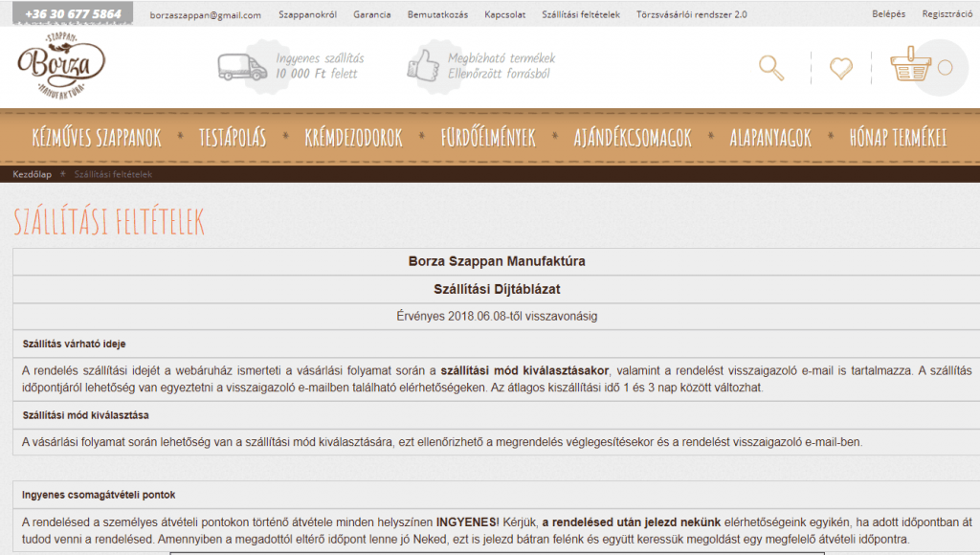Click the Szállítási feltételek breadcrumb item

pyautogui.click(x=113, y=174)
